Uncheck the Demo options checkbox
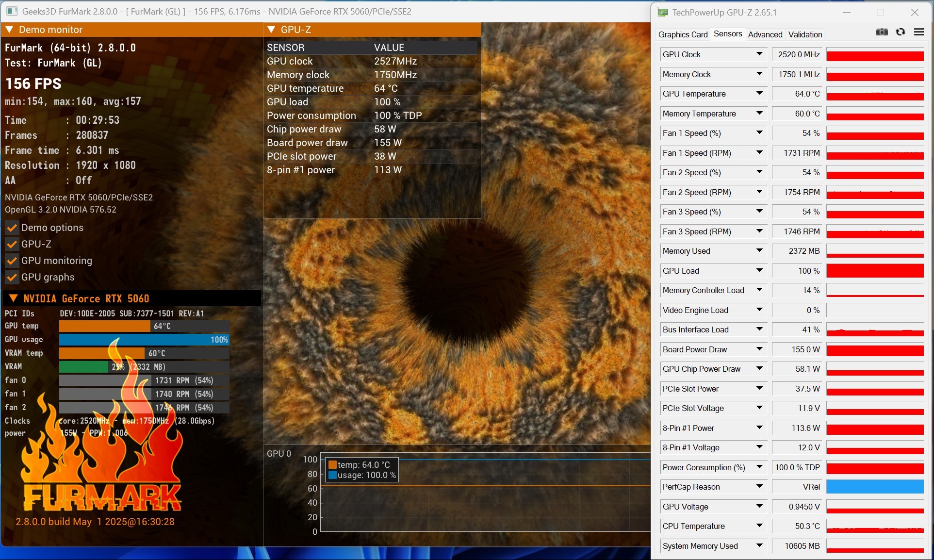Viewport: 934px width, 560px height. tap(12, 228)
